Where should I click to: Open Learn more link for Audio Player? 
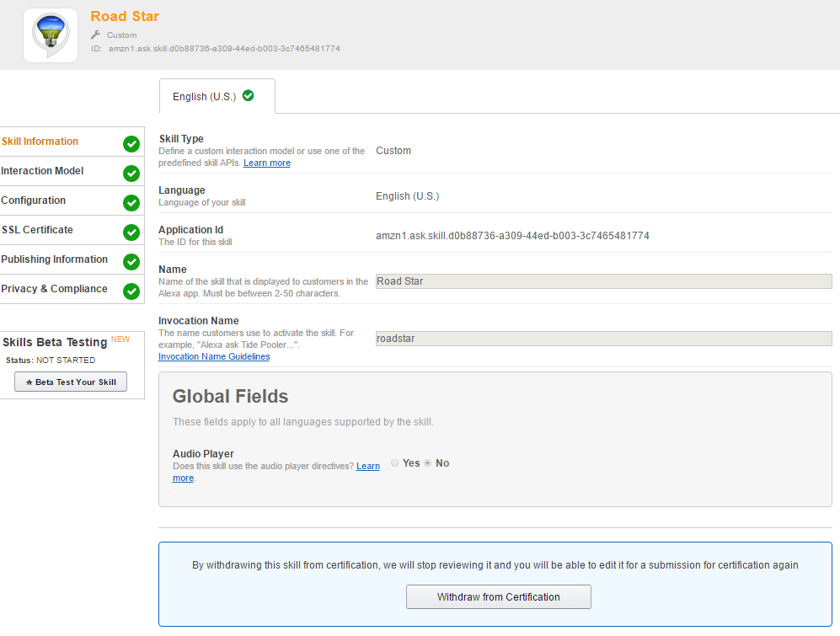coord(368,466)
